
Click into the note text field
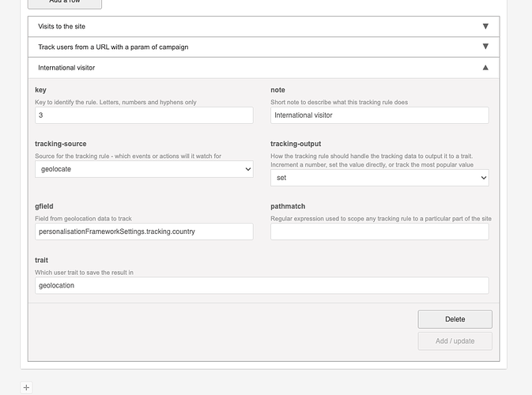point(379,115)
